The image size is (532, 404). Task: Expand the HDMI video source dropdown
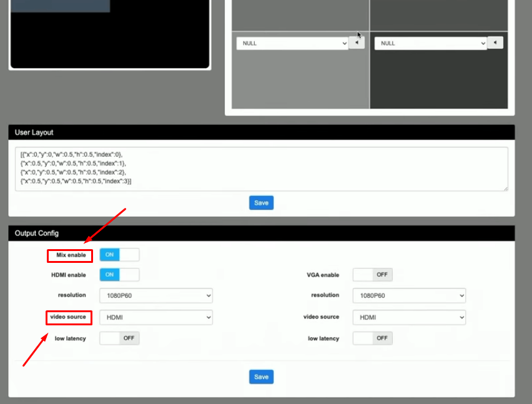156,317
